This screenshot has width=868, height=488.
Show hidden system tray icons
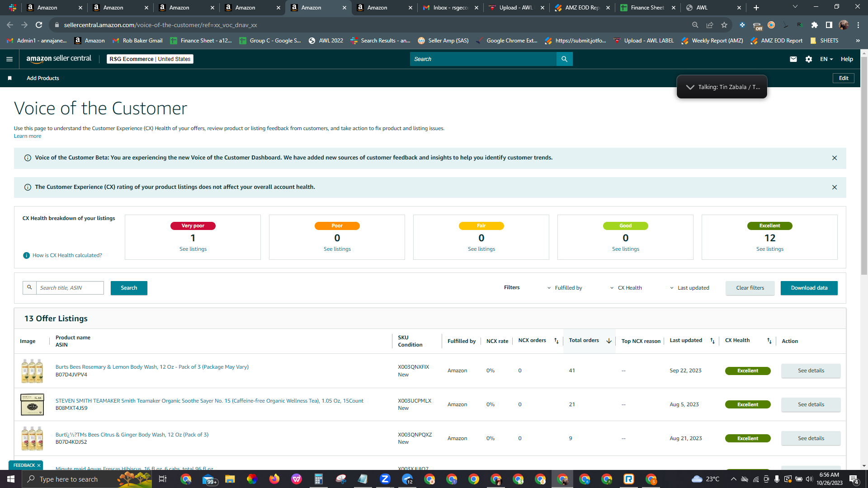click(733, 479)
